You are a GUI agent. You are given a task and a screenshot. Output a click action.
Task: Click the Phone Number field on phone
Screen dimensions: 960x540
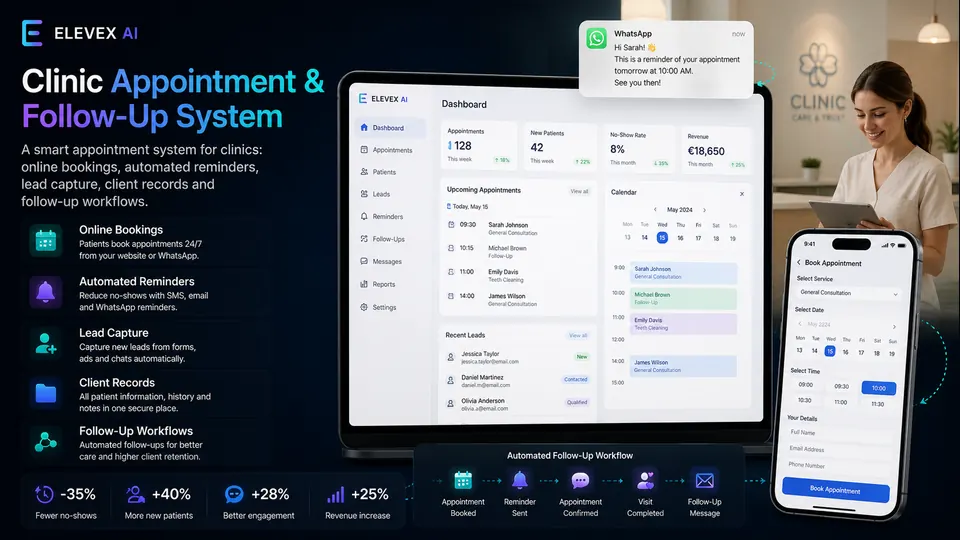[x=838, y=467]
